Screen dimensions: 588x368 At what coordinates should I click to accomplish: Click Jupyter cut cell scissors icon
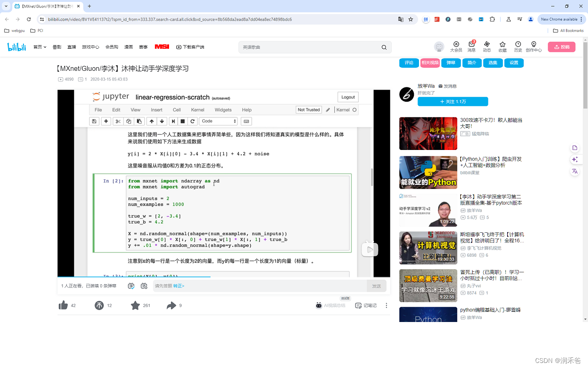[x=118, y=121]
